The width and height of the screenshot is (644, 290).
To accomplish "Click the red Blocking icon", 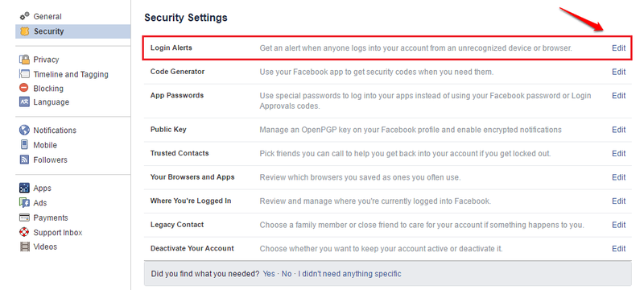I will (25, 88).
